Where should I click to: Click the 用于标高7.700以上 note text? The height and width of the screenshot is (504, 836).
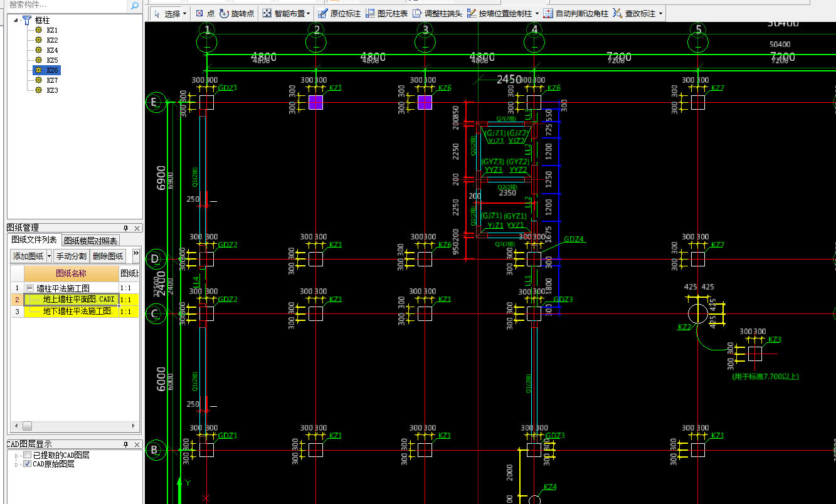tap(765, 377)
